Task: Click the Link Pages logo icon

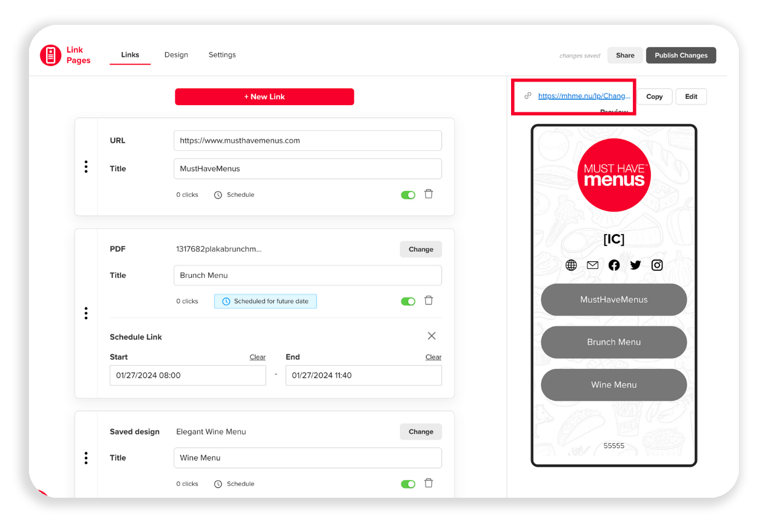Action: (x=51, y=55)
